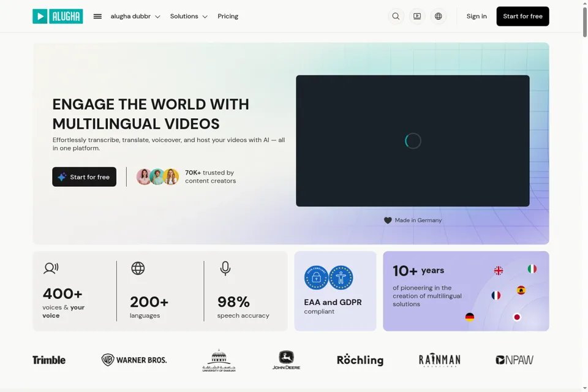The width and height of the screenshot is (588, 392).
Task: Click the French flag icon
Action: point(496,295)
